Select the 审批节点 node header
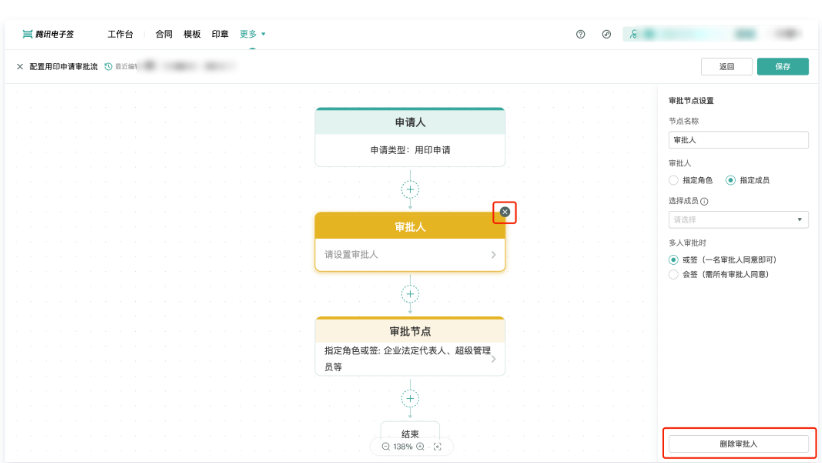The height and width of the screenshot is (463, 822). coord(410,330)
